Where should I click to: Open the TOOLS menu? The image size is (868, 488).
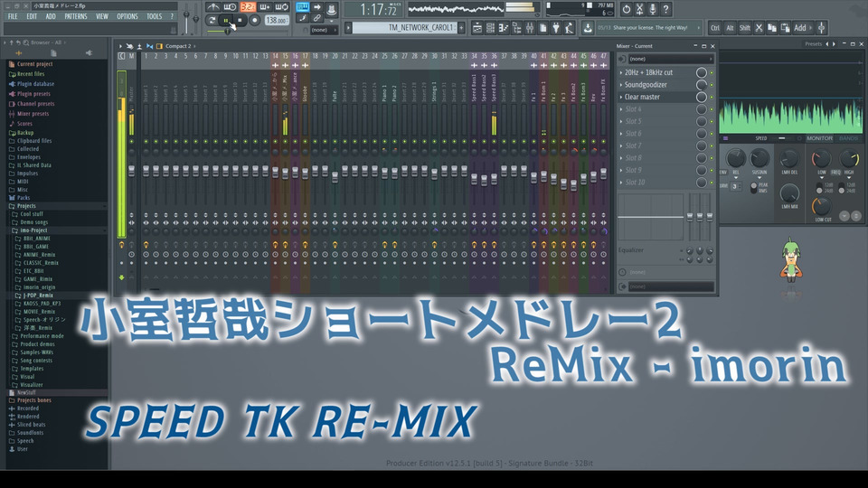point(155,16)
